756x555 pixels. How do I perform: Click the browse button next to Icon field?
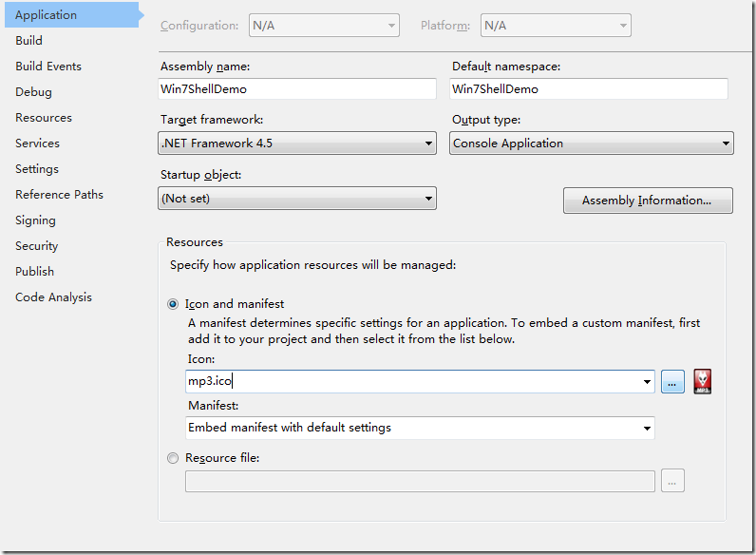672,382
